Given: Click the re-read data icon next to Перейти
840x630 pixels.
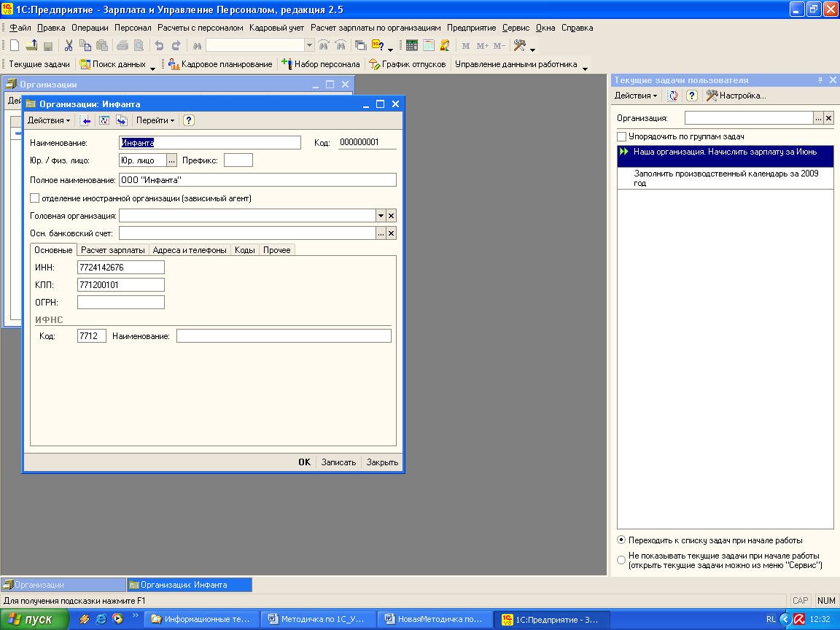Looking at the screenshot, I should point(122,120).
